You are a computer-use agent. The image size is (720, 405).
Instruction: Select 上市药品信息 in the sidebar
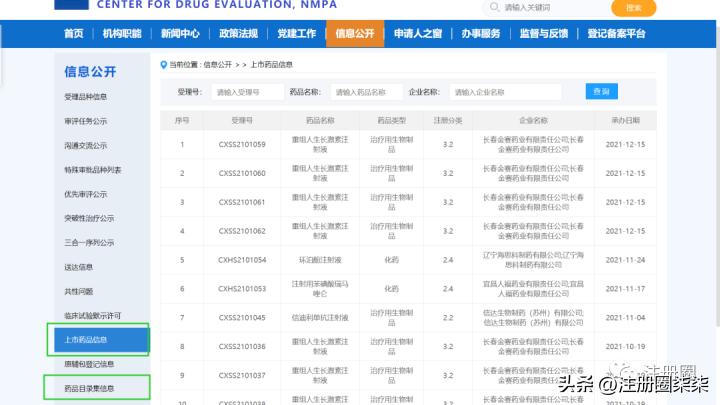[101, 340]
